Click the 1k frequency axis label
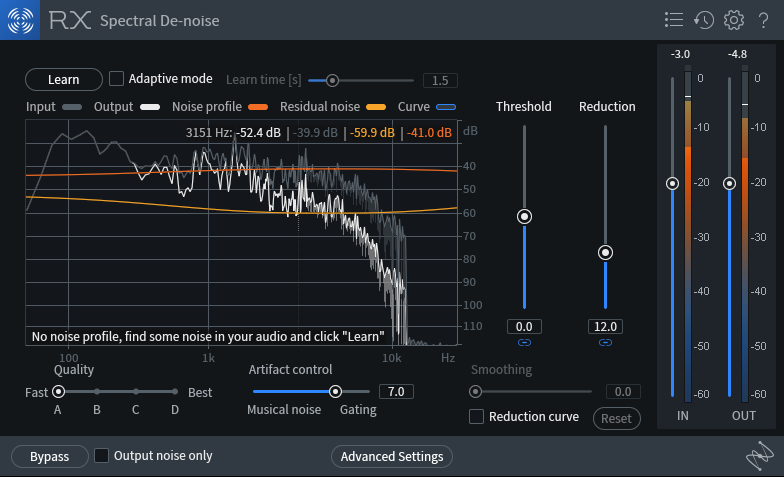Image resolution: width=784 pixels, height=477 pixels. (208, 358)
